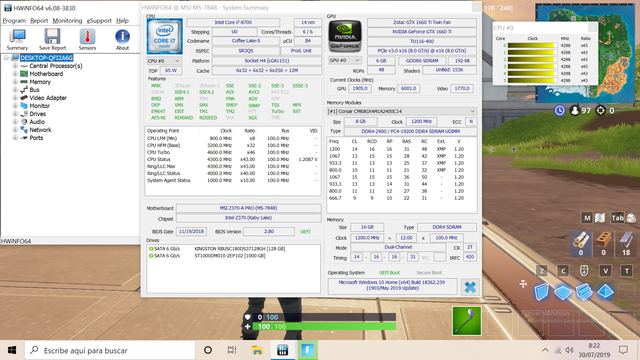
Task: Click the Zotac GTX 1660 Ti field
Action: tap(422, 22)
